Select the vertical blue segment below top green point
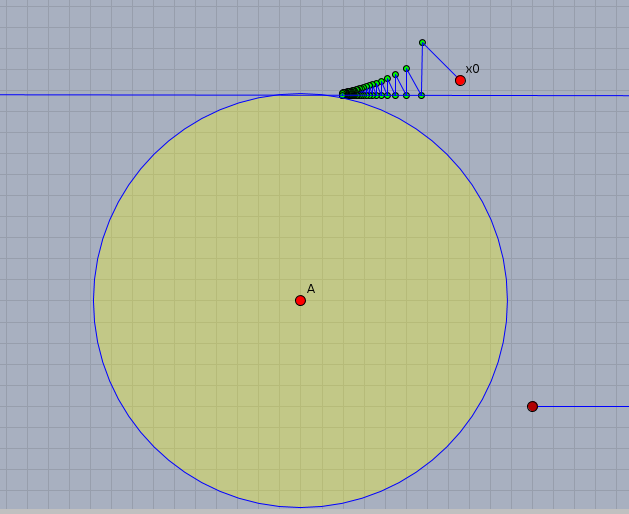Screen dimensions: 629x514 (422, 70)
